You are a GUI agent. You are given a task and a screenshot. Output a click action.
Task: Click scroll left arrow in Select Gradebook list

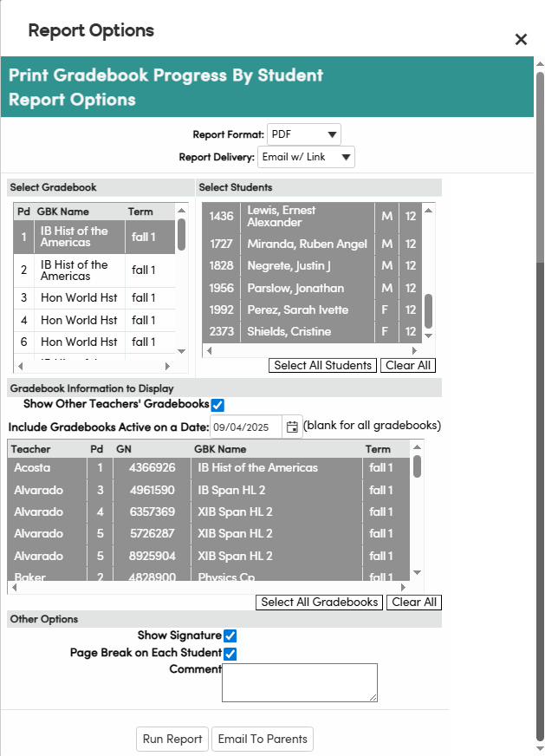pos(20,367)
